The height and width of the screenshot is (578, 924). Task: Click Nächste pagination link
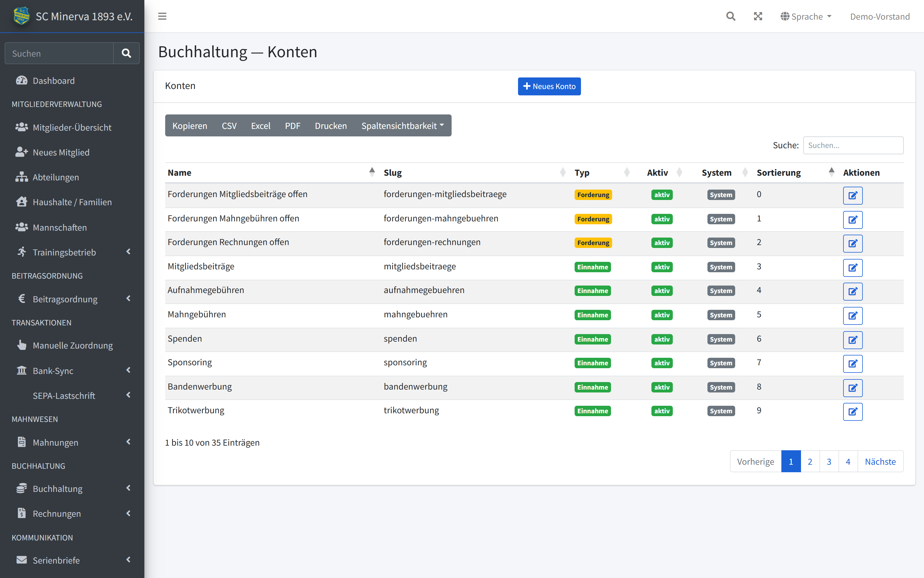pyautogui.click(x=880, y=462)
